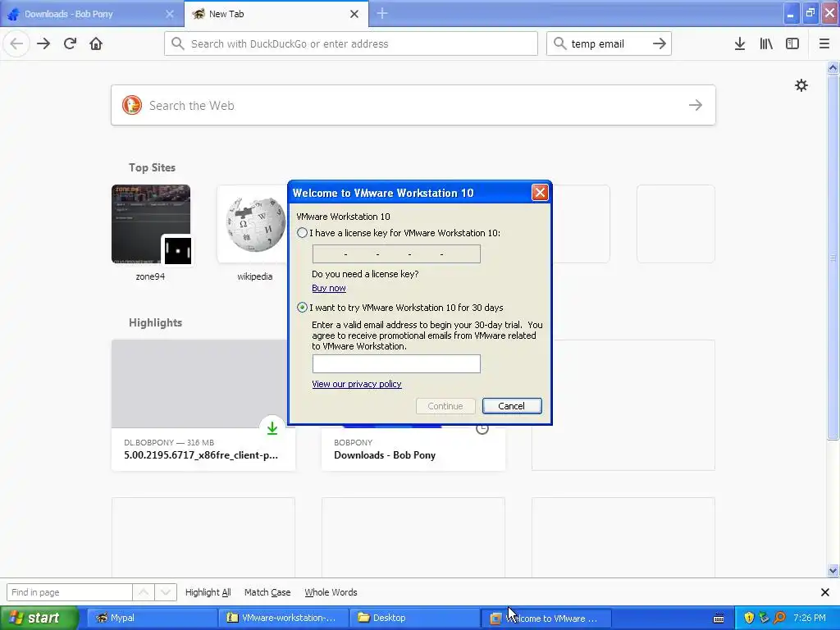Open a new tab with plus button
Screen dimensions: 840x630
(x=382, y=13)
